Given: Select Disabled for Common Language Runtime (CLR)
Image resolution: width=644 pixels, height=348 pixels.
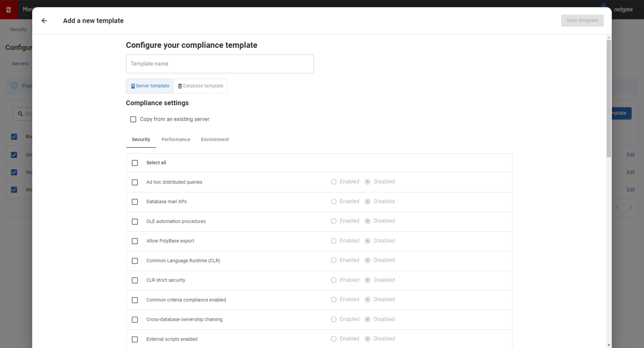Looking at the screenshot, I should coord(368,260).
